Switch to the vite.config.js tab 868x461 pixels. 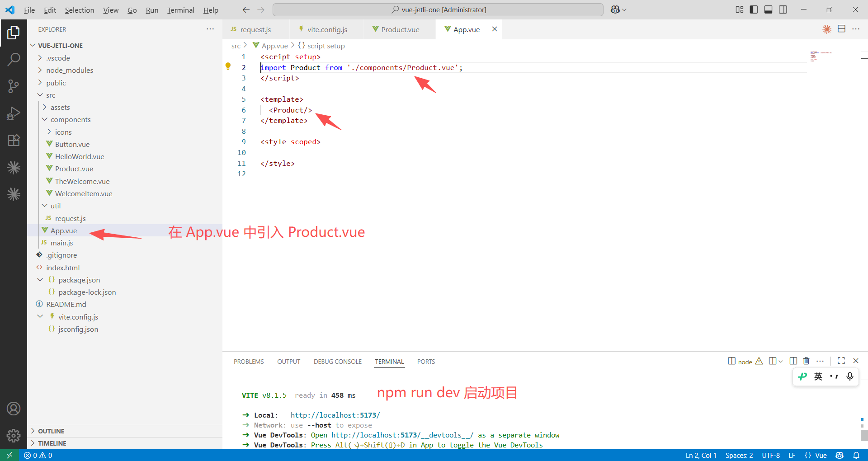[327, 29]
